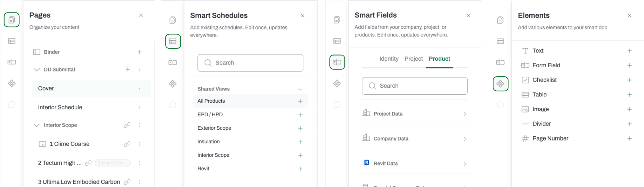Collapse the Shared Views list

pos(300,89)
